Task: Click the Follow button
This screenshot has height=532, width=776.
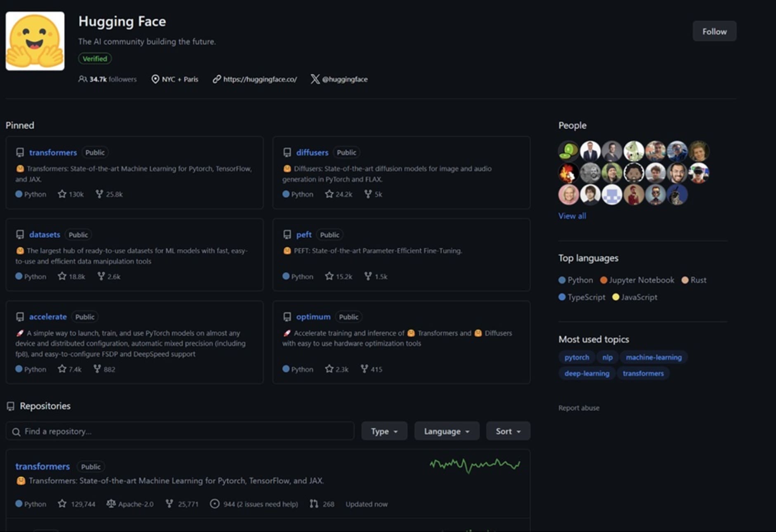Action: 714,31
